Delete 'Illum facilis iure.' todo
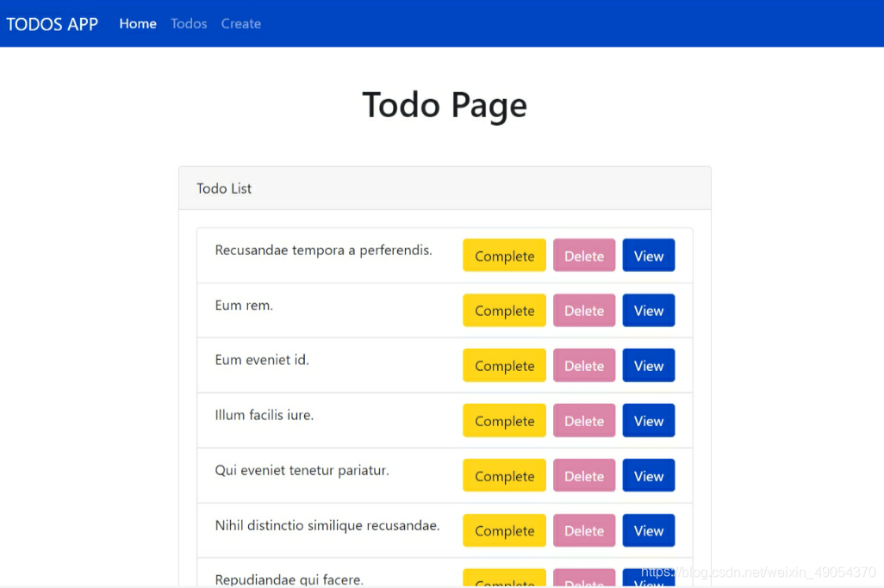 point(584,420)
